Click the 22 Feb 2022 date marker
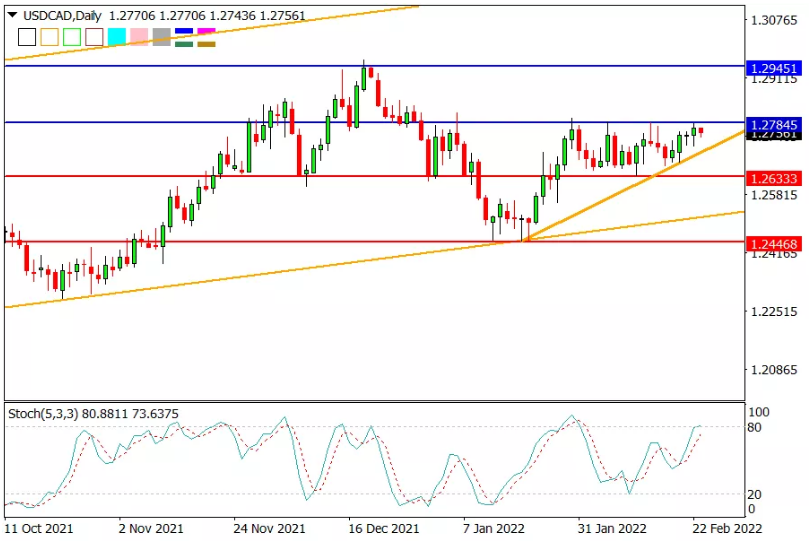Viewport: 810px width, 549px height. click(x=727, y=528)
